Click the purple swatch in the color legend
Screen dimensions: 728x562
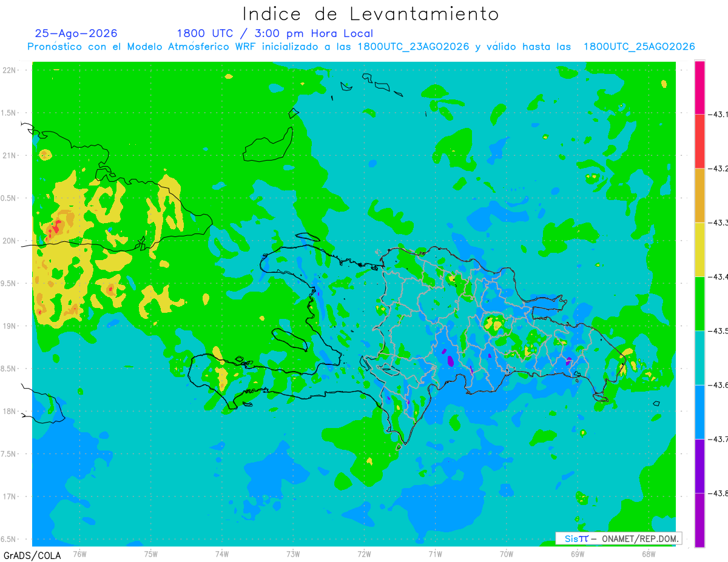click(x=699, y=466)
